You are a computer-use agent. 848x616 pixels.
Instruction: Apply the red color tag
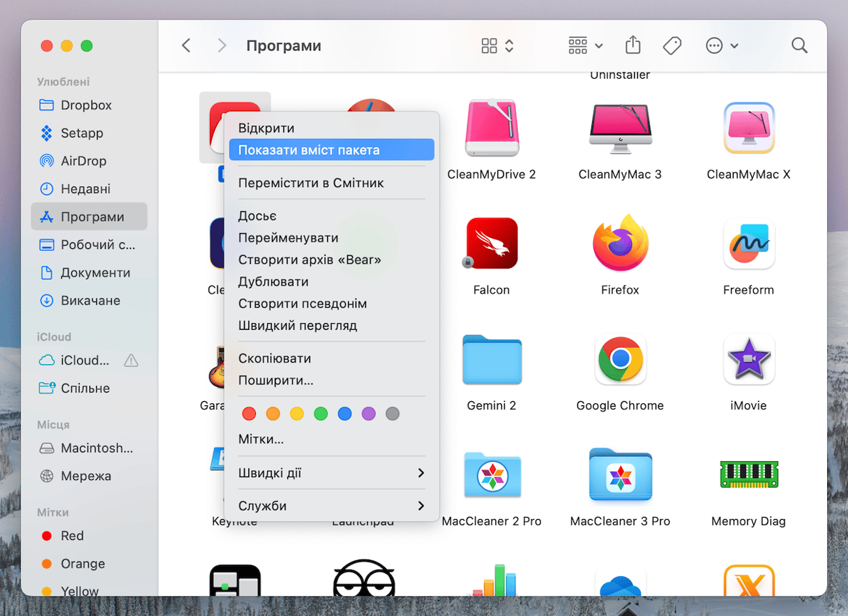point(249,414)
